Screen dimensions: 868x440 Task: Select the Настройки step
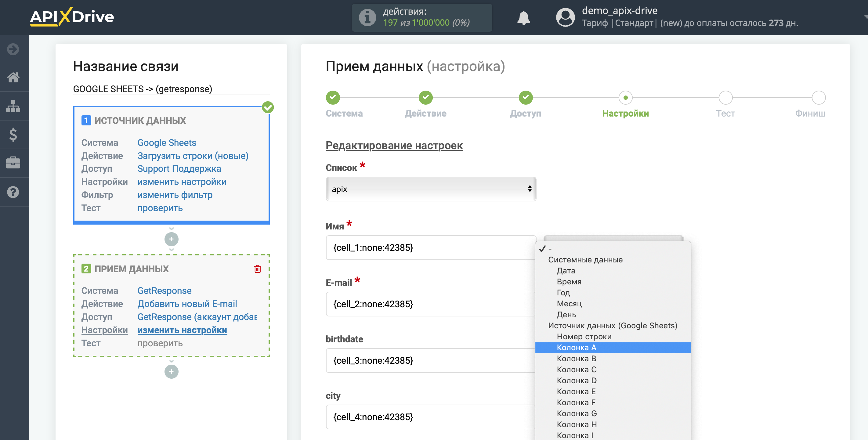(x=625, y=98)
